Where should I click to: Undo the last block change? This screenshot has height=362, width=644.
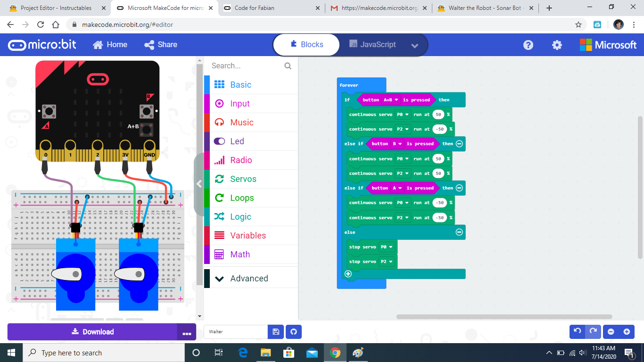tap(578, 331)
